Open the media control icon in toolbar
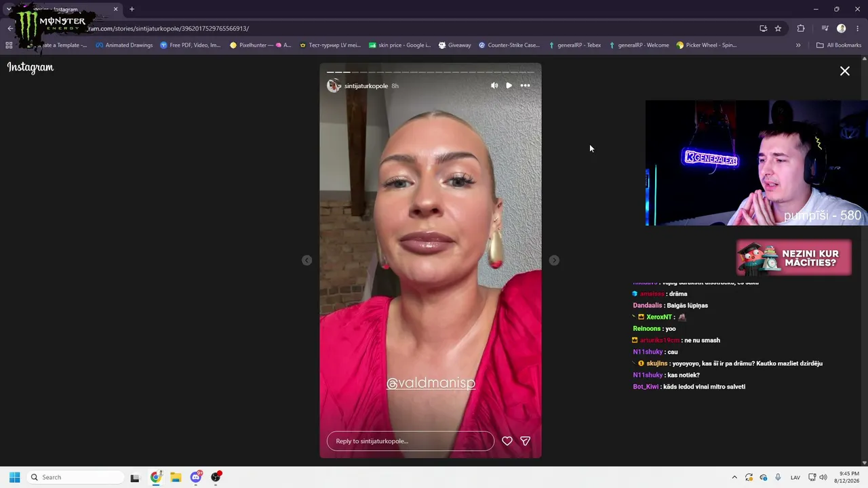 coord(825,28)
